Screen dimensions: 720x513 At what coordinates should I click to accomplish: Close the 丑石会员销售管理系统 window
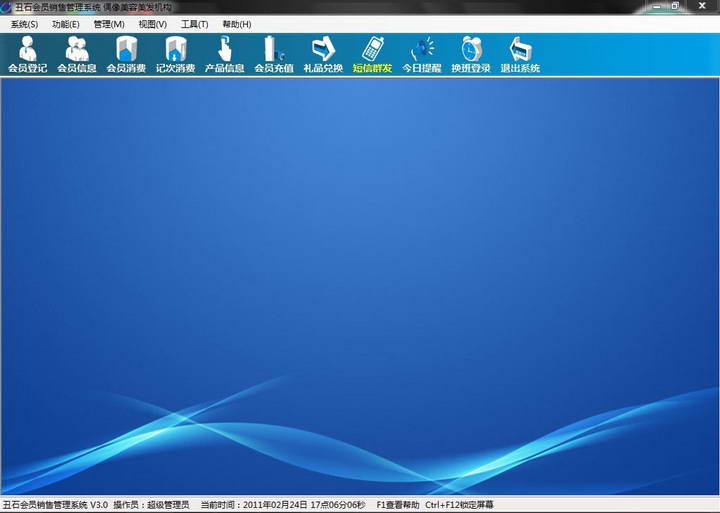[702, 6]
